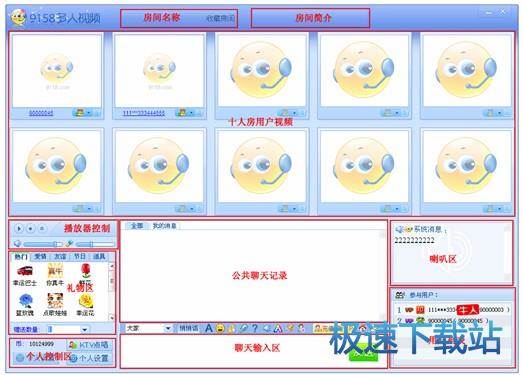Viewport: 523px width, 375px height.
Task: Adjust the speaker volume slider
Action: pos(42,244)
